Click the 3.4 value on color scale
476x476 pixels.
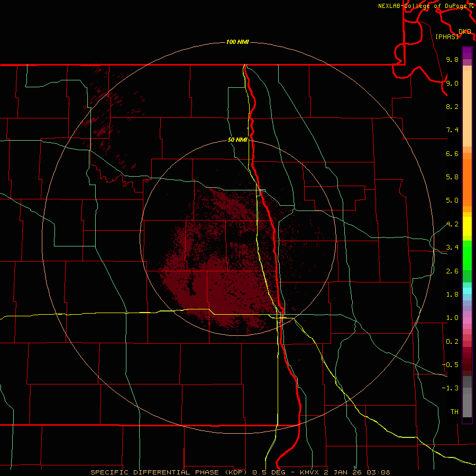[x=452, y=248]
